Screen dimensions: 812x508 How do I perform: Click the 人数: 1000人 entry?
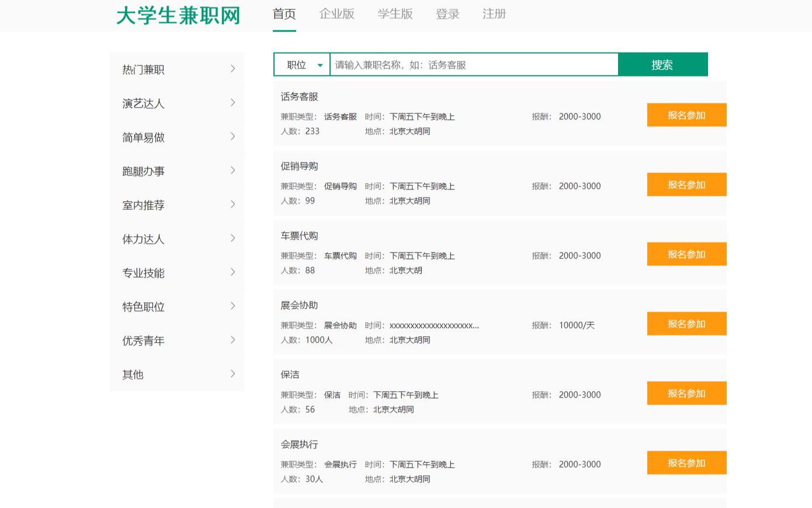[x=307, y=340]
